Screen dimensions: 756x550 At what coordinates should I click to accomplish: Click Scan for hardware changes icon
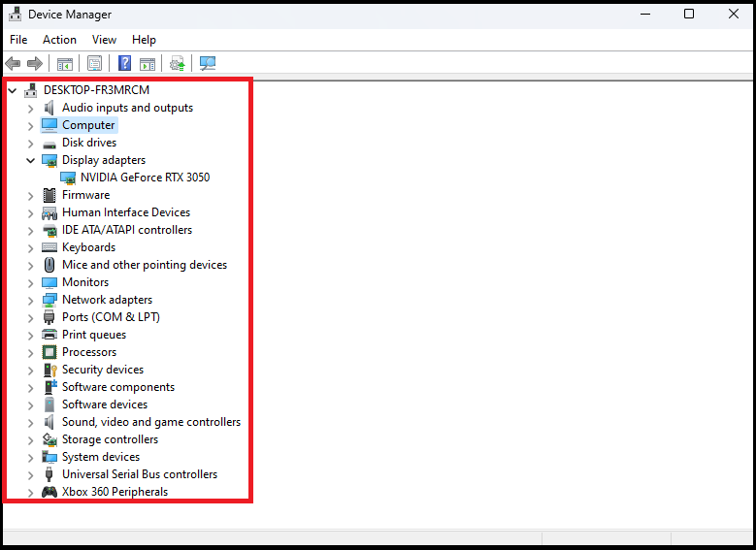tap(208, 63)
